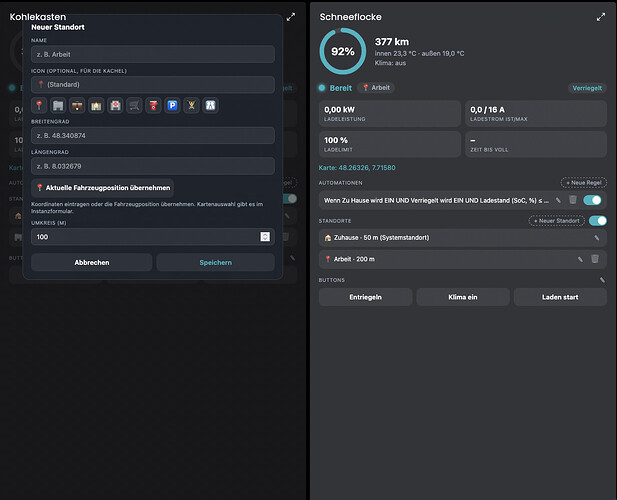
Task: Click the Umkreis radius stepper arrows
Action: [265, 236]
